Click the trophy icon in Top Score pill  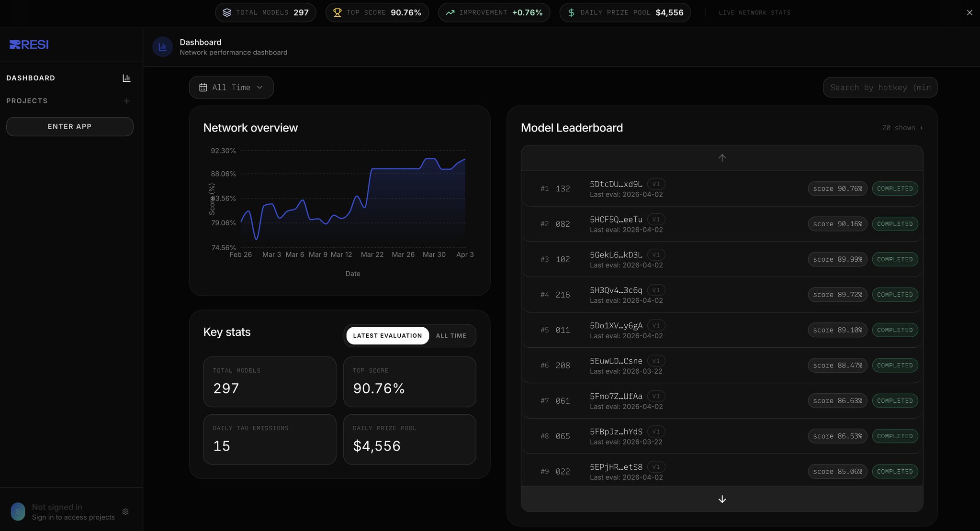pyautogui.click(x=337, y=12)
